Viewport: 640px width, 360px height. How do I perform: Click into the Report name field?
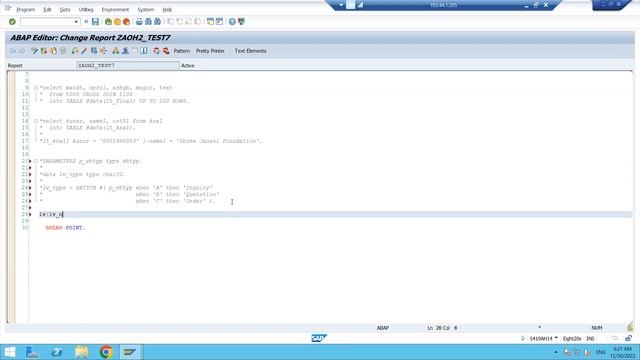(x=127, y=65)
